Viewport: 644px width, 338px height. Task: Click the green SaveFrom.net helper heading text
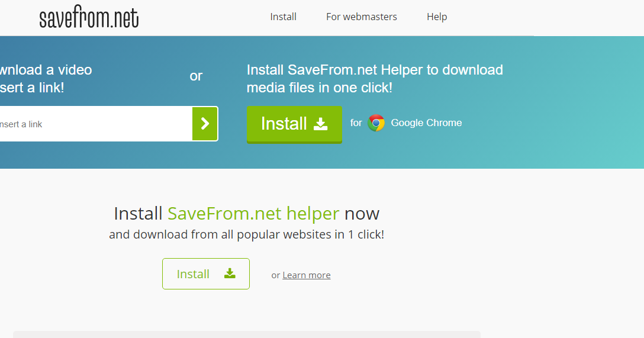[253, 214]
